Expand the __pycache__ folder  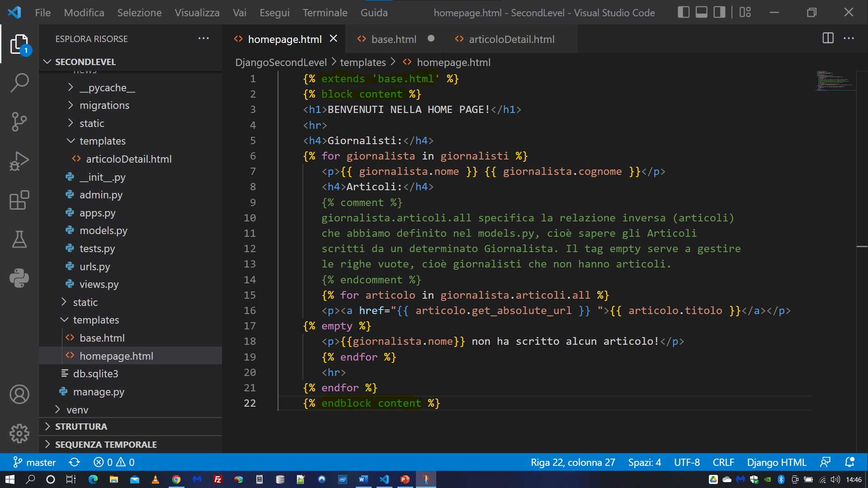[130, 88]
